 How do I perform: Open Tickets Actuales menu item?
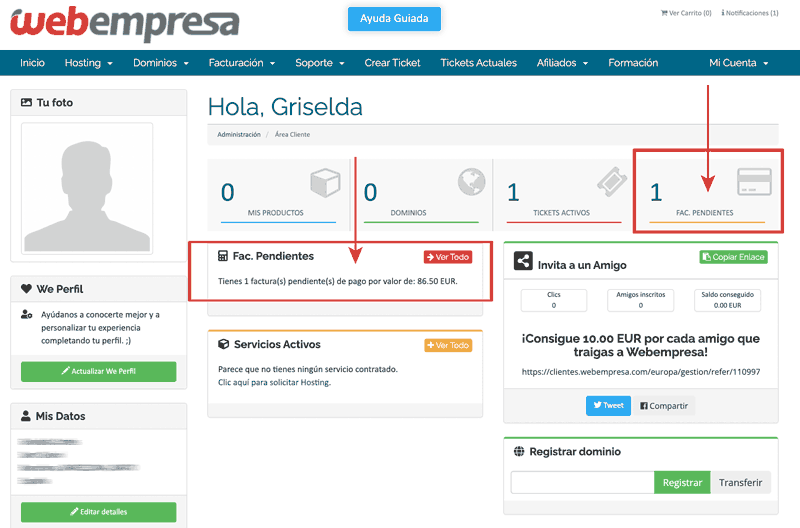coord(478,63)
